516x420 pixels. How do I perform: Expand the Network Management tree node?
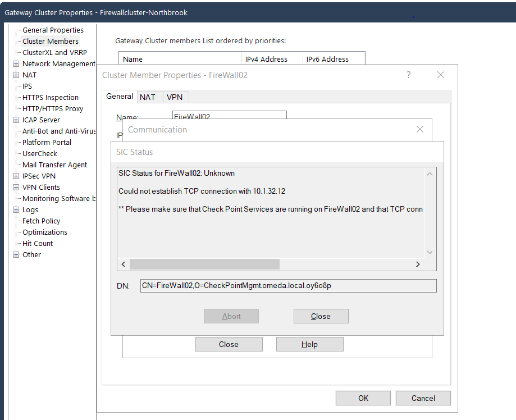coord(16,63)
